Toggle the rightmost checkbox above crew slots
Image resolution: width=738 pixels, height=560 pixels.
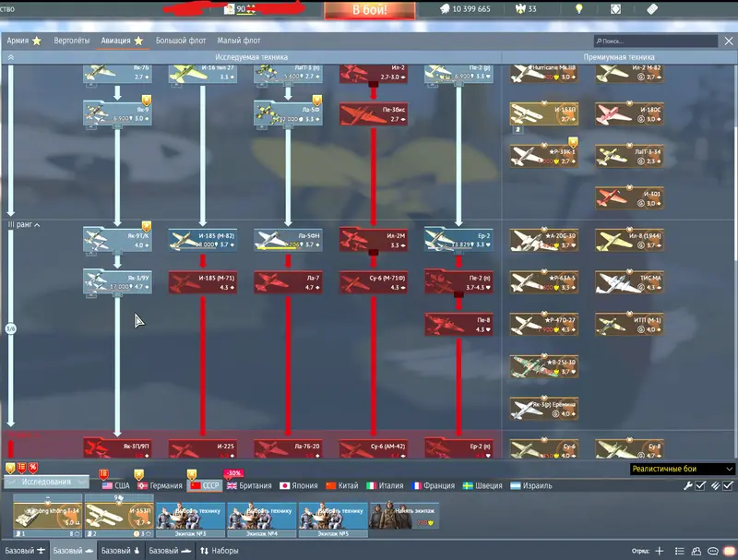click(728, 485)
